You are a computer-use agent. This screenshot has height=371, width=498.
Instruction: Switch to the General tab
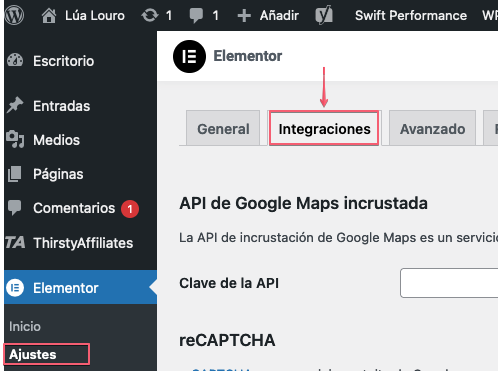pos(223,129)
